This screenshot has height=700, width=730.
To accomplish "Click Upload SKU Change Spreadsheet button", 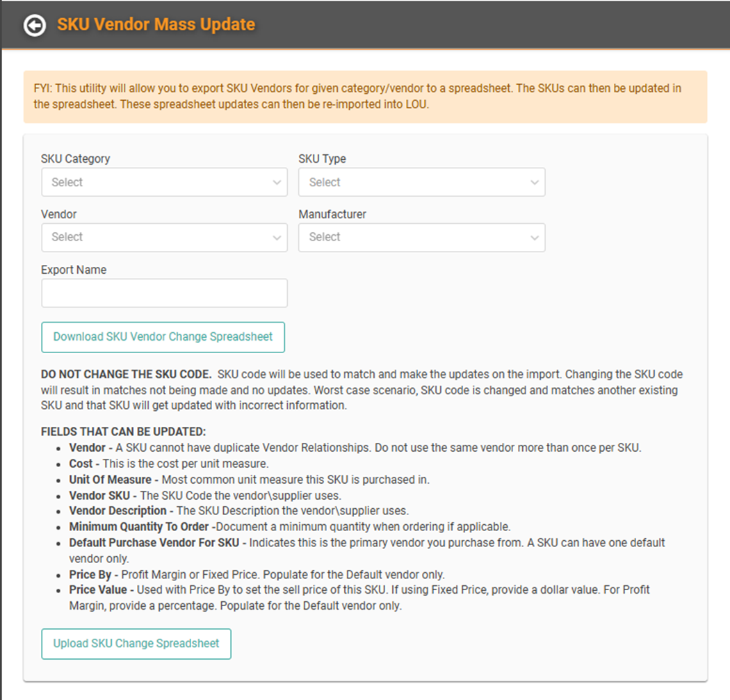I will (136, 644).
